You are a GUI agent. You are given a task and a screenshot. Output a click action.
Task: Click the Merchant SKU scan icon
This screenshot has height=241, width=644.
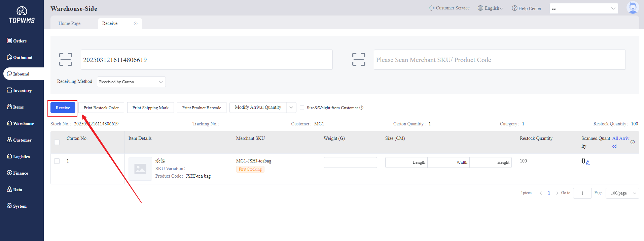(x=358, y=59)
